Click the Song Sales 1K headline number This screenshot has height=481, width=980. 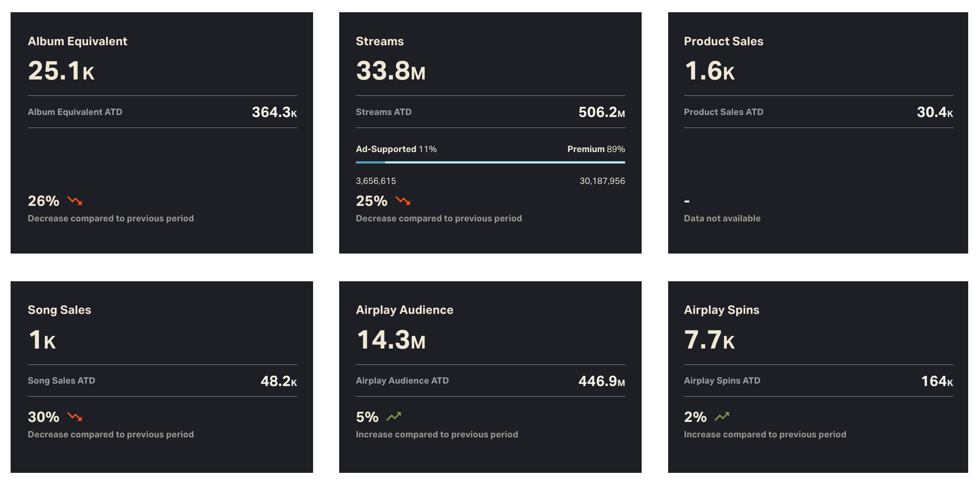click(42, 340)
